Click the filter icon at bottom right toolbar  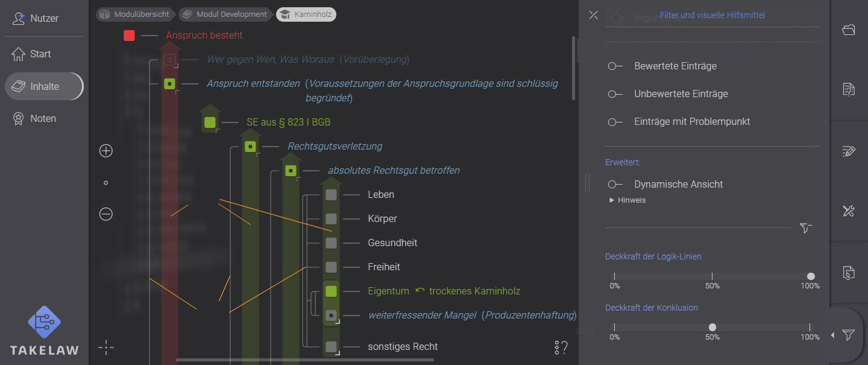(x=848, y=335)
